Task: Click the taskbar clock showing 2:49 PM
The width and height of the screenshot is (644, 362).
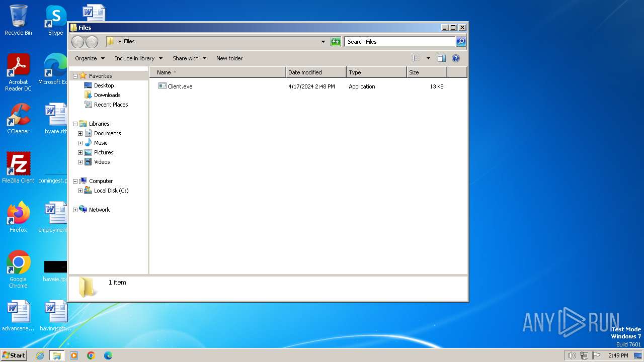Action: click(618, 355)
